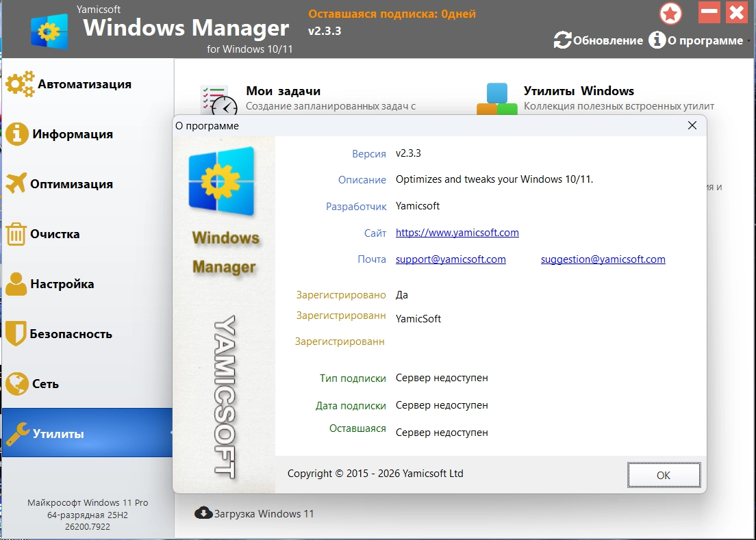Image resolution: width=756 pixels, height=540 pixels.
Task: Click the Copyright © 2015 - 2026 Yamicsoft Ltd text
Action: (x=375, y=474)
